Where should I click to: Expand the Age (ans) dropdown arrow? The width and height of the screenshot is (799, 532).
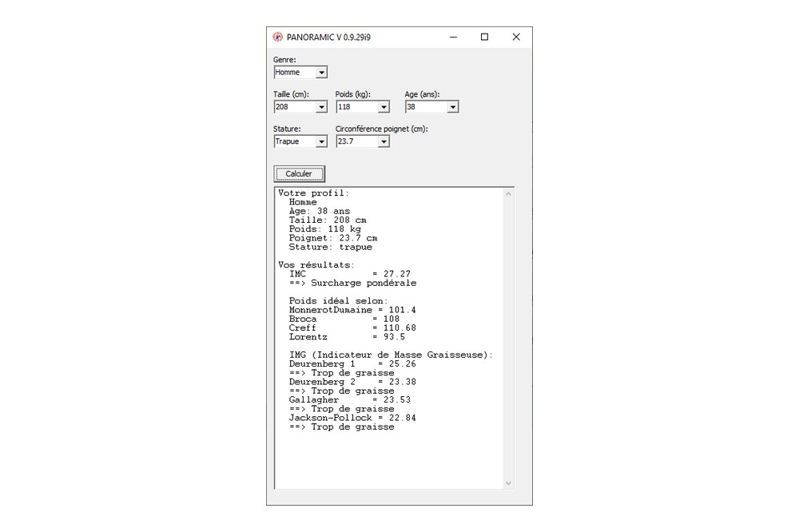point(453,108)
